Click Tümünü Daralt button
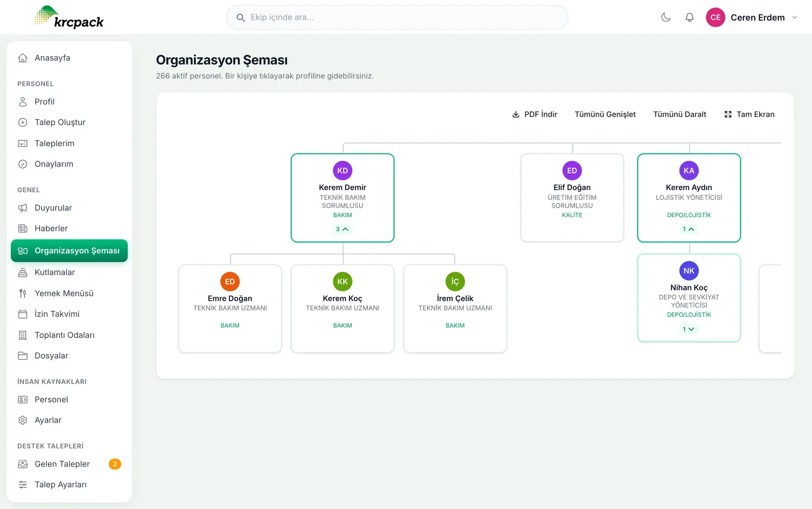This screenshot has height=509, width=812. point(679,114)
